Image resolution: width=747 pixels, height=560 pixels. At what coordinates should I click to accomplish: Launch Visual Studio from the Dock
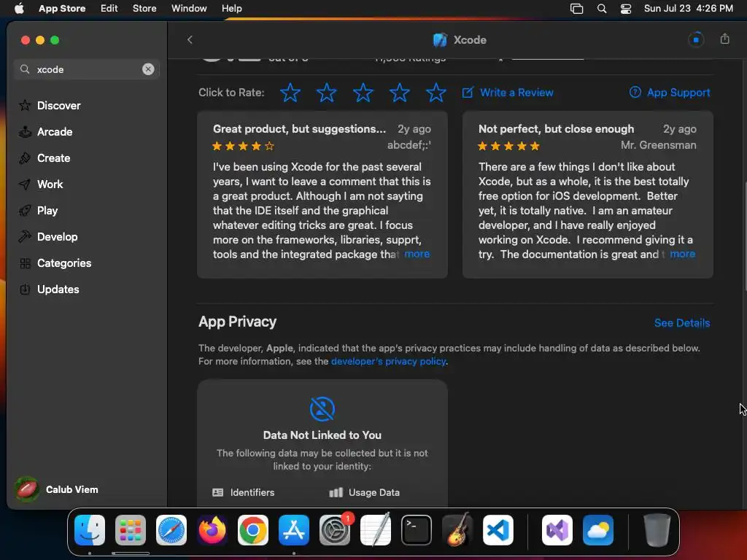tap(557, 530)
